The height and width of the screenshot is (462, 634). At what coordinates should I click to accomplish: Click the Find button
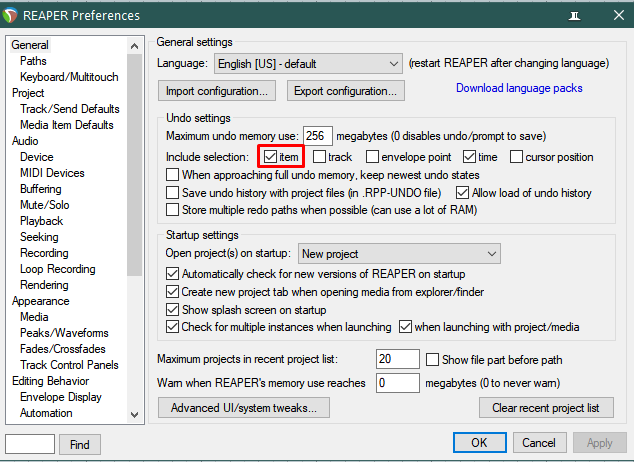tap(80, 445)
